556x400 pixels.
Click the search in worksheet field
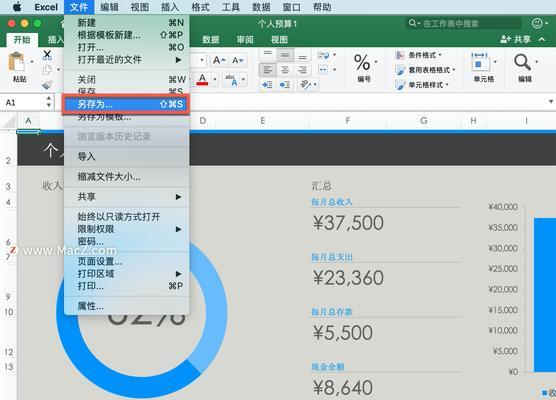click(463, 23)
